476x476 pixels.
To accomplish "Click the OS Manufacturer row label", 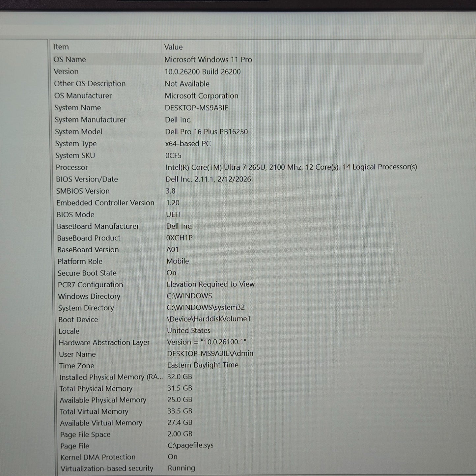I will pos(83,96).
